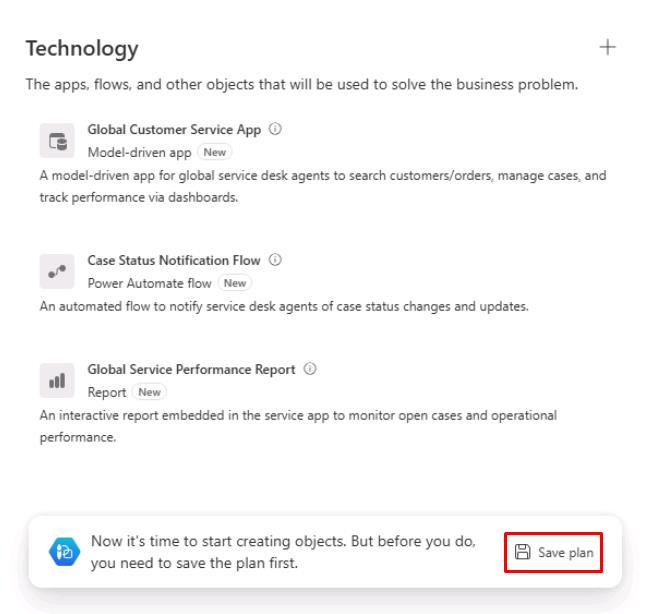
Task: Select the Global Service Performance Report title
Action: (x=191, y=369)
